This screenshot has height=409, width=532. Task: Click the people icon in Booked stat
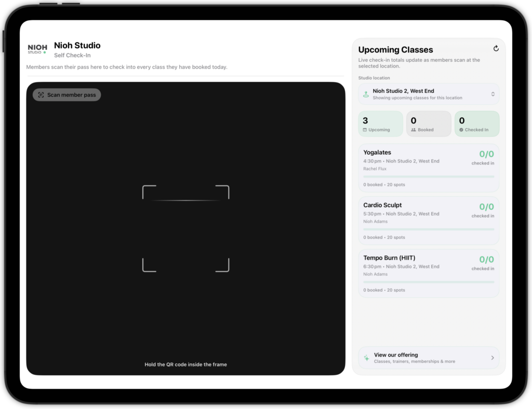[x=413, y=130]
